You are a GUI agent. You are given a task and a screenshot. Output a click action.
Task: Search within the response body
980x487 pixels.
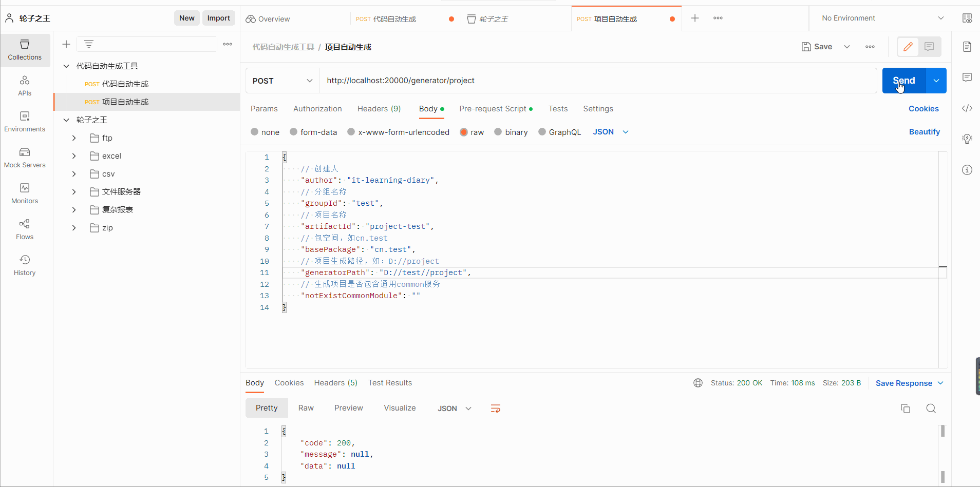[x=931, y=408]
